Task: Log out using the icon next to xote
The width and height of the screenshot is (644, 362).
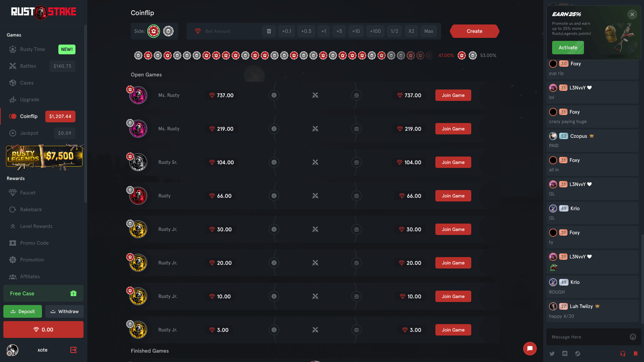Action: pyautogui.click(x=73, y=350)
